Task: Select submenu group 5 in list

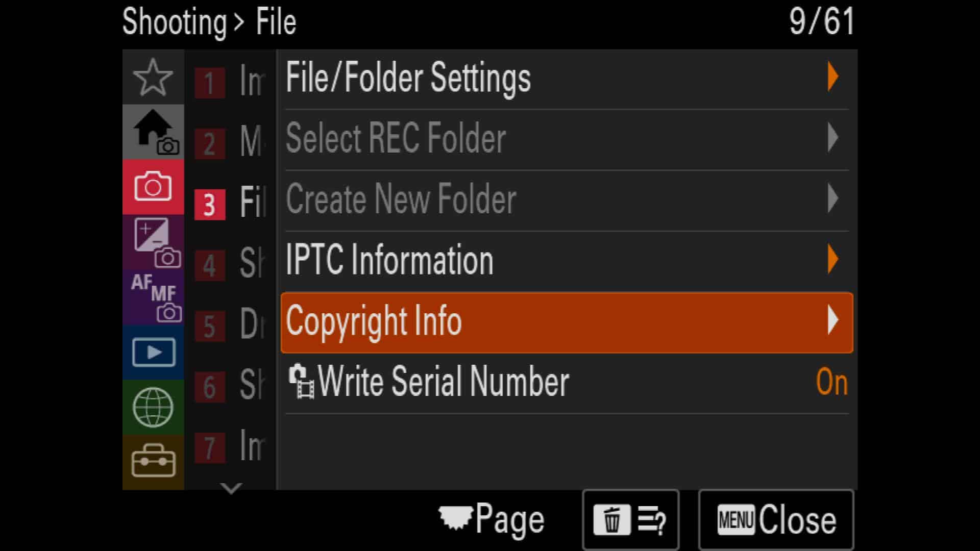Action: point(230,324)
